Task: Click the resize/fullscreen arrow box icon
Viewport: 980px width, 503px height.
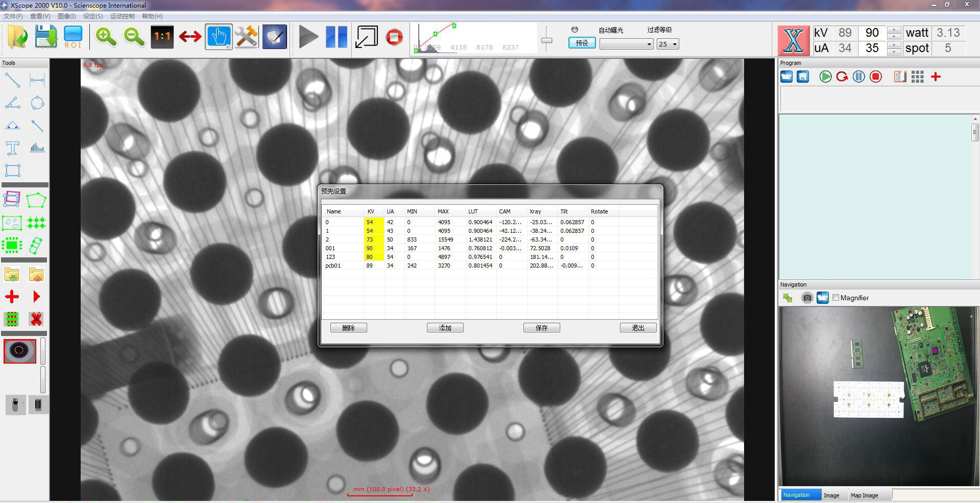Action: point(366,37)
